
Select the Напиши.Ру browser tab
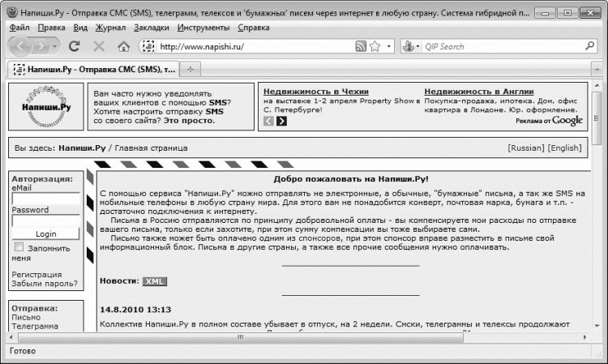93,70
